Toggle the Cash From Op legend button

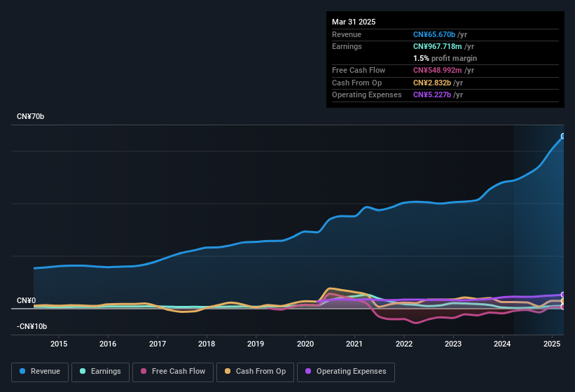point(255,372)
